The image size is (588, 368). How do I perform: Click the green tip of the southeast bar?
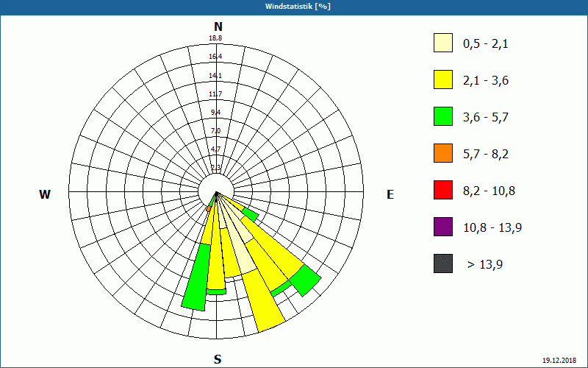tap(306, 280)
